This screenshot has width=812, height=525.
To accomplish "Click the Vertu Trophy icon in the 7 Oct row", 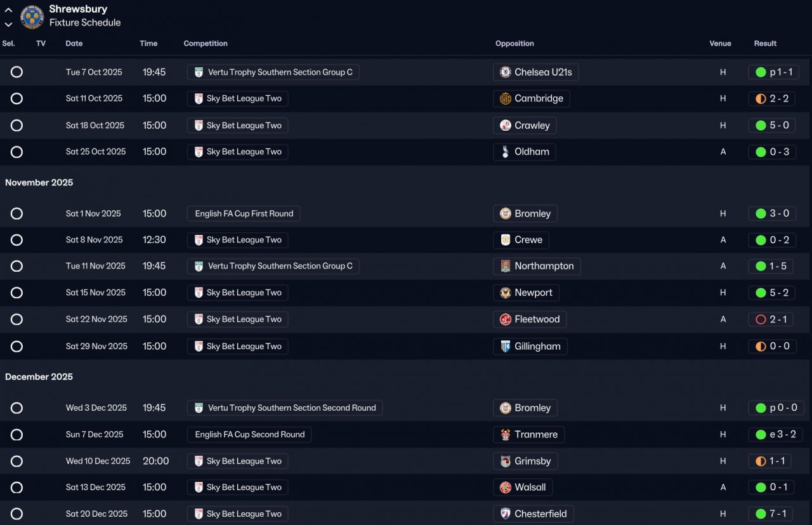I will click(x=199, y=72).
